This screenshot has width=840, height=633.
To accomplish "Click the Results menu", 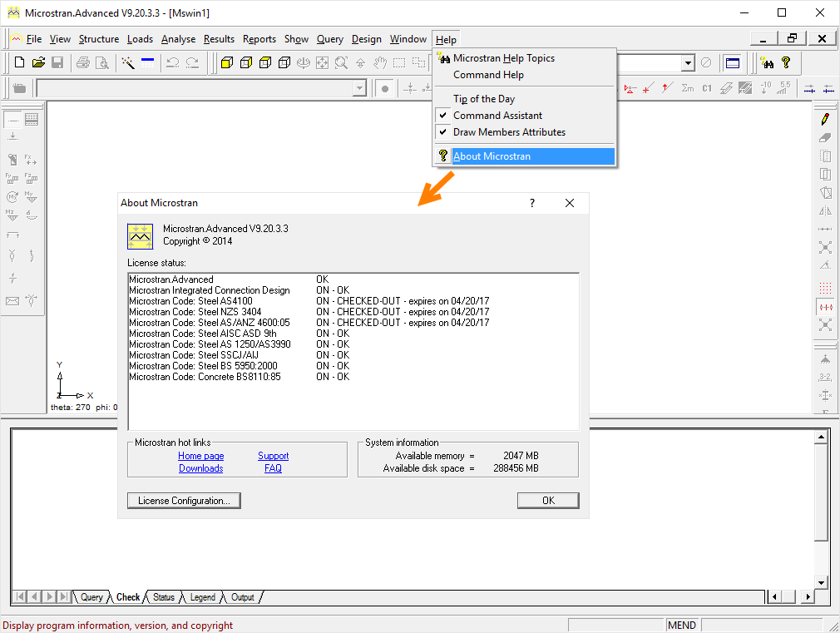I will point(219,39).
